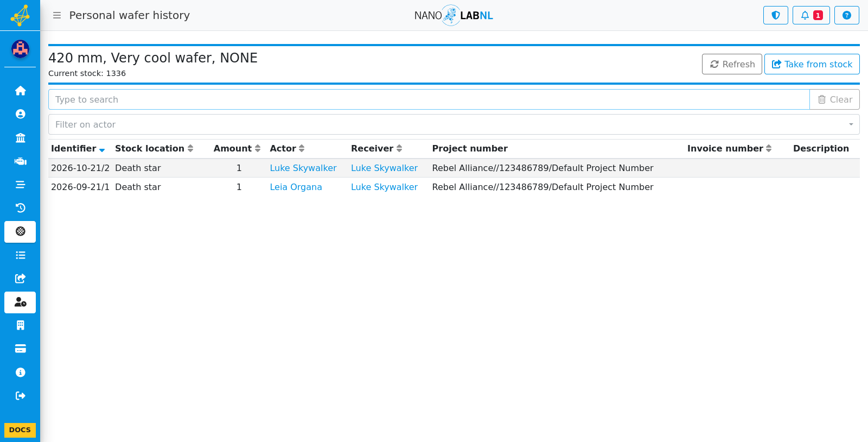This screenshot has height=442, width=868.
Task: Open Luke Skywalker actor link
Action: pos(303,168)
